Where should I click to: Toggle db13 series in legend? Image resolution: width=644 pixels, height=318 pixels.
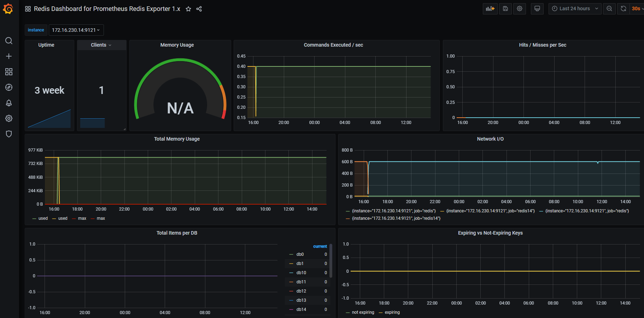point(301,300)
